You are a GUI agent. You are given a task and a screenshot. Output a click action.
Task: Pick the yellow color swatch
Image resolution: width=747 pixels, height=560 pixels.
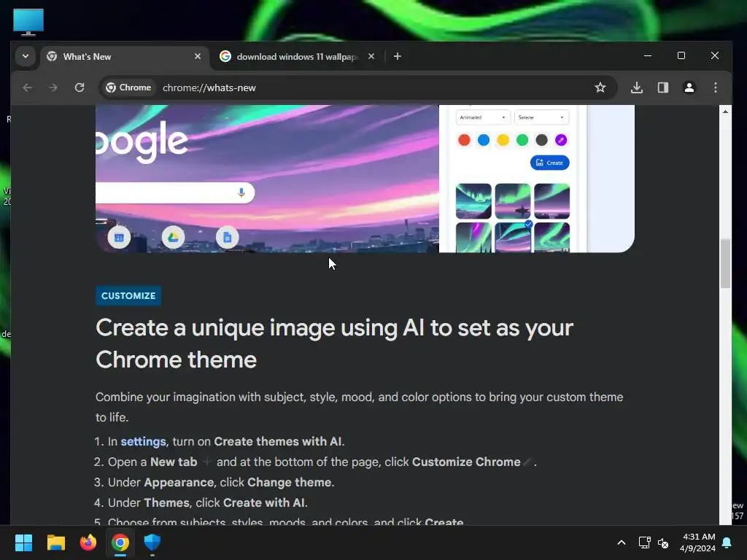pyautogui.click(x=503, y=140)
